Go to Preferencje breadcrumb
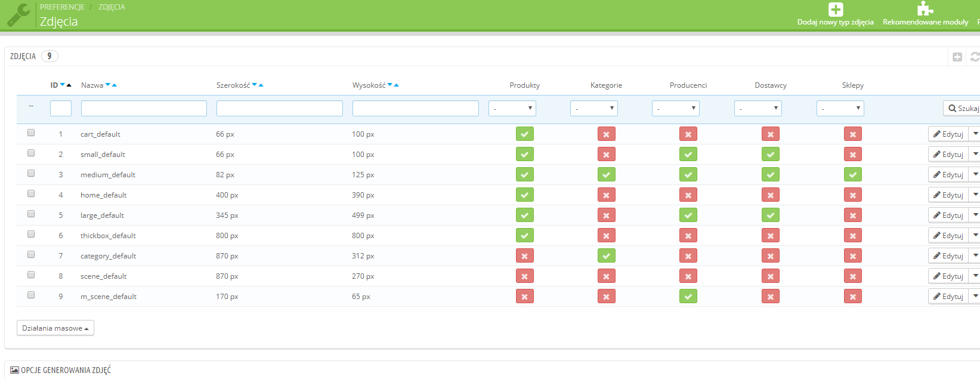The width and height of the screenshot is (980, 379). pos(62,7)
